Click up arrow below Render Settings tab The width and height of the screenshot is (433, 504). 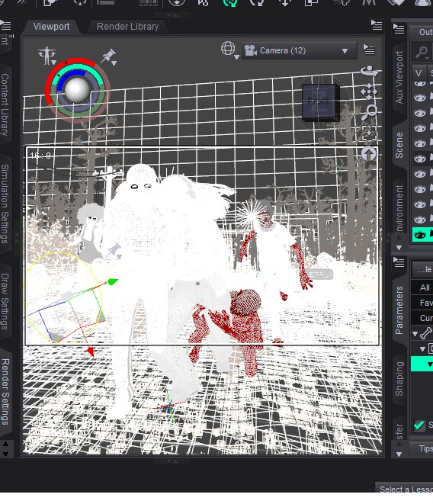click(6, 444)
